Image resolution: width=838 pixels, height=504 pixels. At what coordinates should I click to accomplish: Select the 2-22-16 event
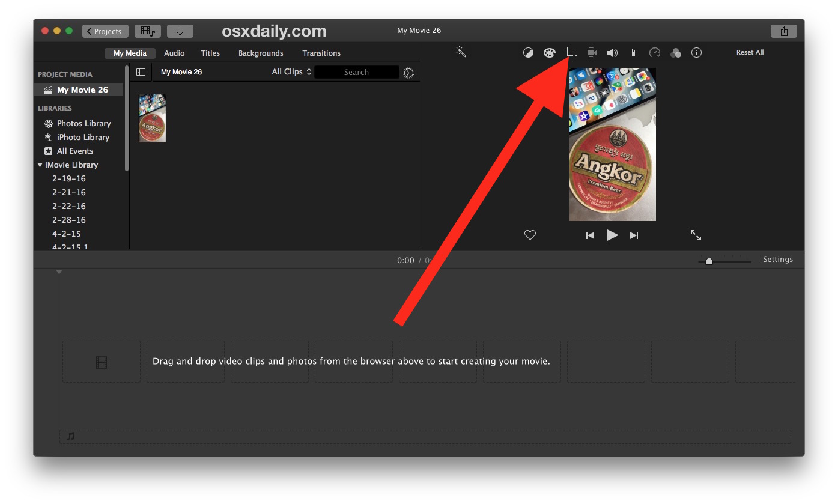[x=69, y=206]
